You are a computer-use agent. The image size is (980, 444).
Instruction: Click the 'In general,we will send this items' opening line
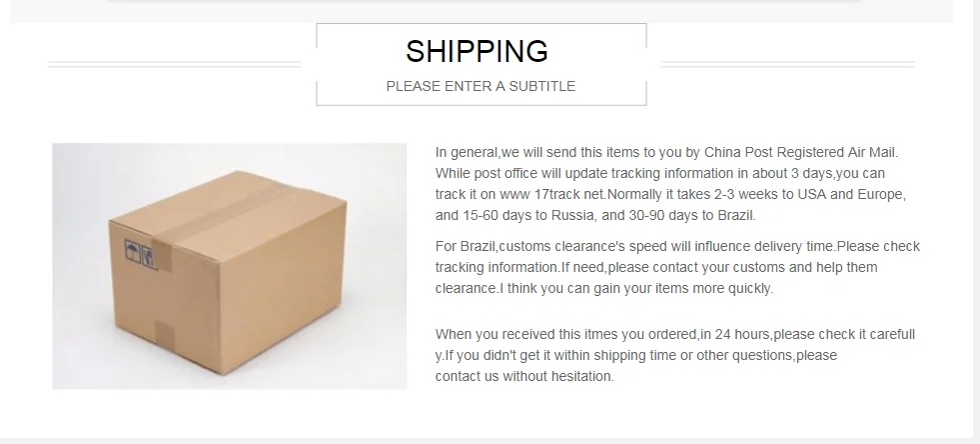tap(667, 153)
